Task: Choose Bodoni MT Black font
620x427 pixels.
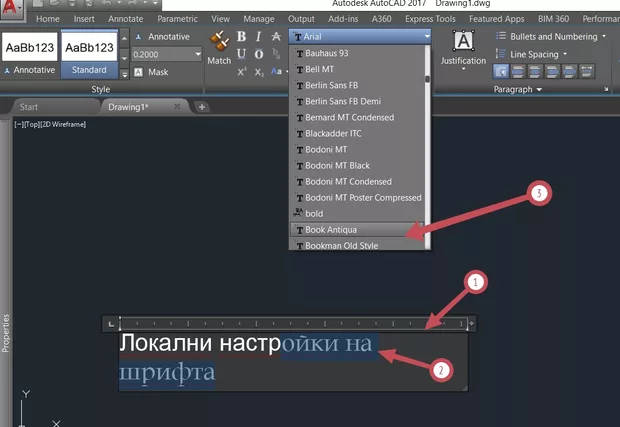Action: coord(357,165)
